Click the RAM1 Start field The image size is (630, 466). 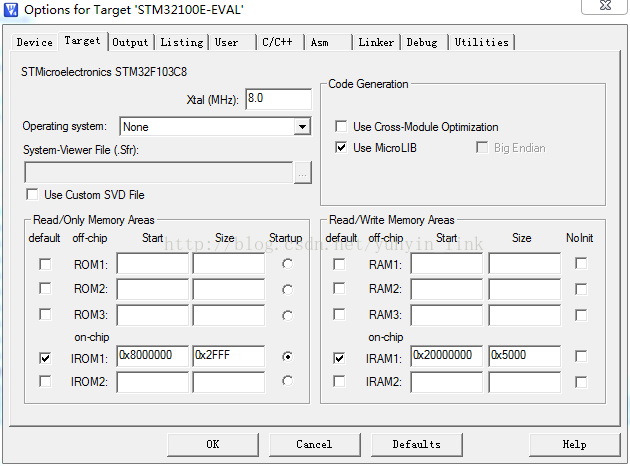[x=447, y=264]
